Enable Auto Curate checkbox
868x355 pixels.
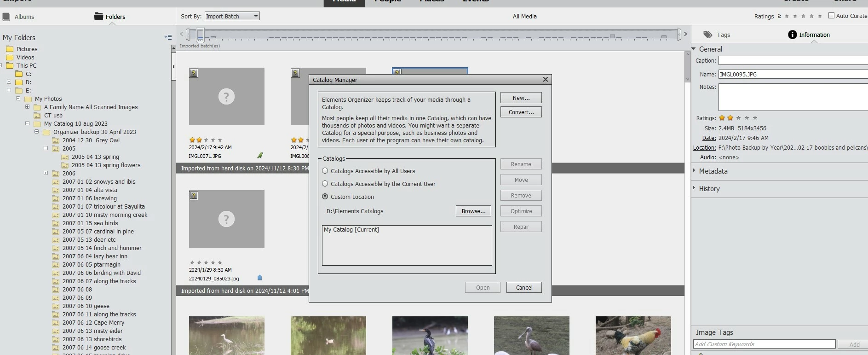[x=831, y=16]
